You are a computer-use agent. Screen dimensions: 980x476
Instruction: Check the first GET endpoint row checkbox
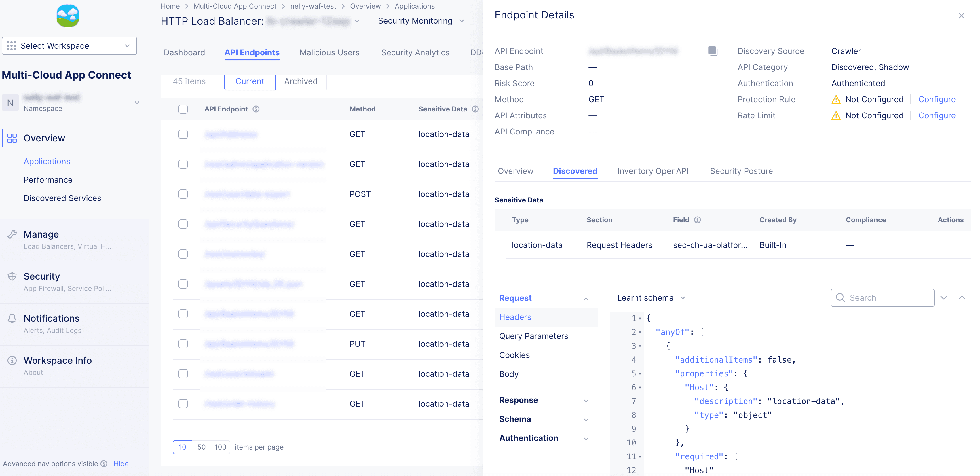[183, 134]
